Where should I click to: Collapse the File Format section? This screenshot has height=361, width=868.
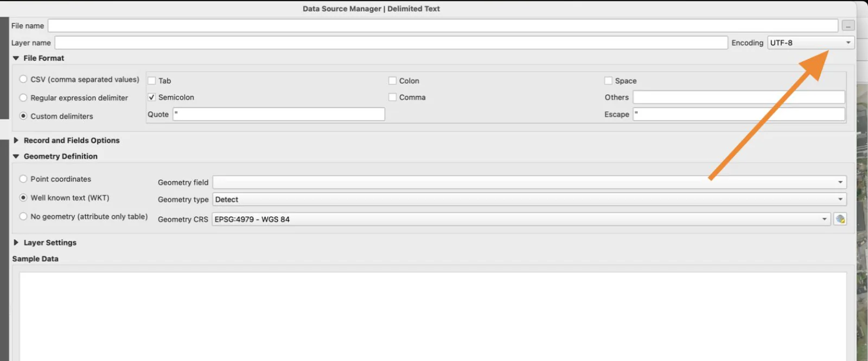(x=16, y=58)
